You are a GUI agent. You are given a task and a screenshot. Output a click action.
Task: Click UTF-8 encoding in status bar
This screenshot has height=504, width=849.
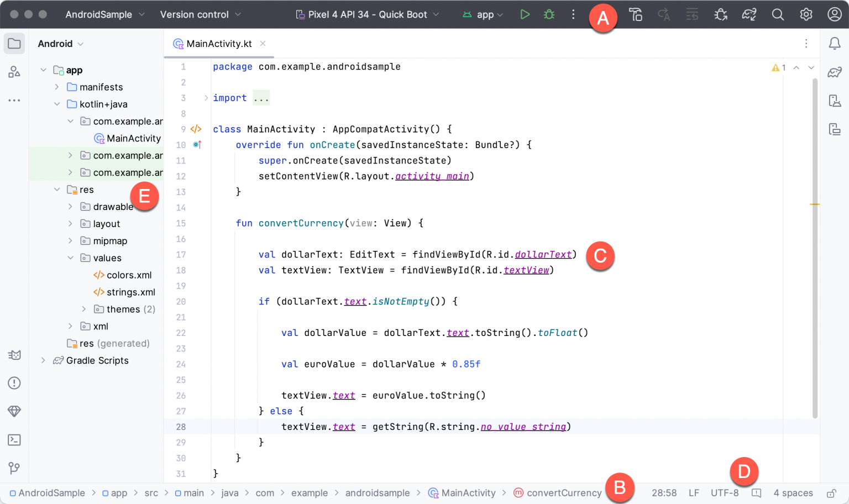(725, 492)
